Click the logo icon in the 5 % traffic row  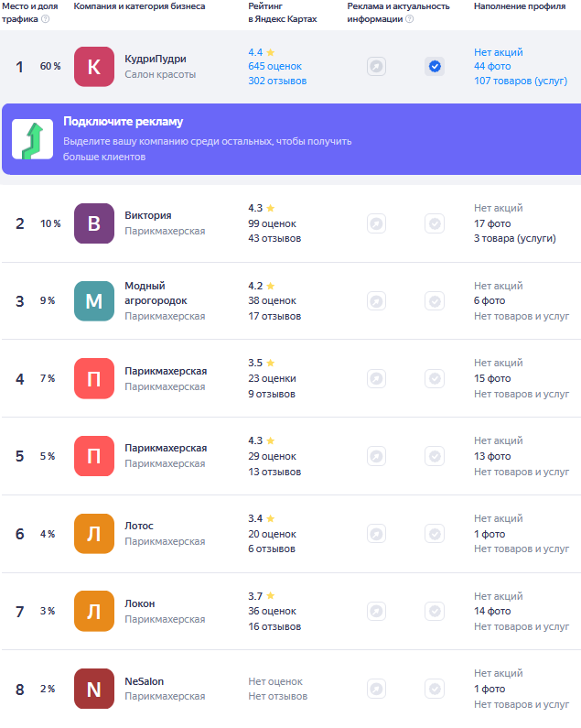click(94, 456)
